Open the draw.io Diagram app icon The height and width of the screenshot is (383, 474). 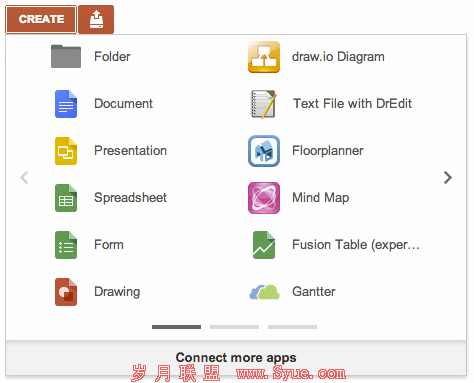[264, 57]
